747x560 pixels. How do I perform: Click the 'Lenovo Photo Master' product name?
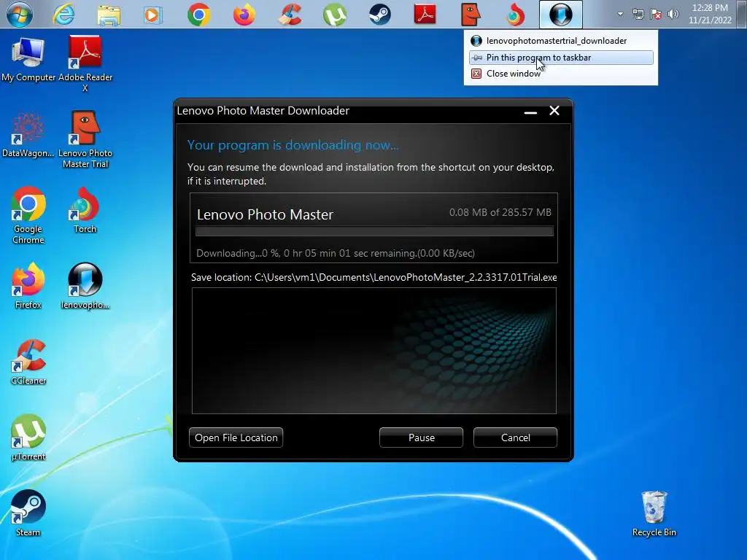(265, 214)
